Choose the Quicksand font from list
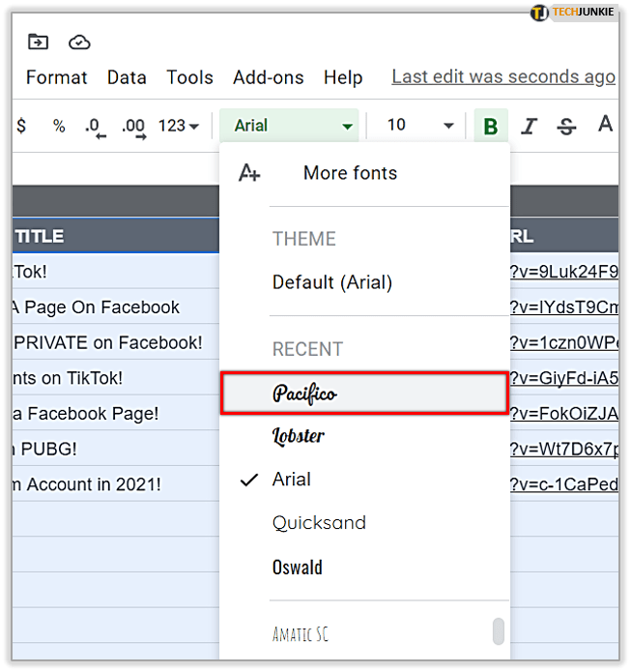Image resolution: width=631 pixels, height=672 pixels. [319, 523]
